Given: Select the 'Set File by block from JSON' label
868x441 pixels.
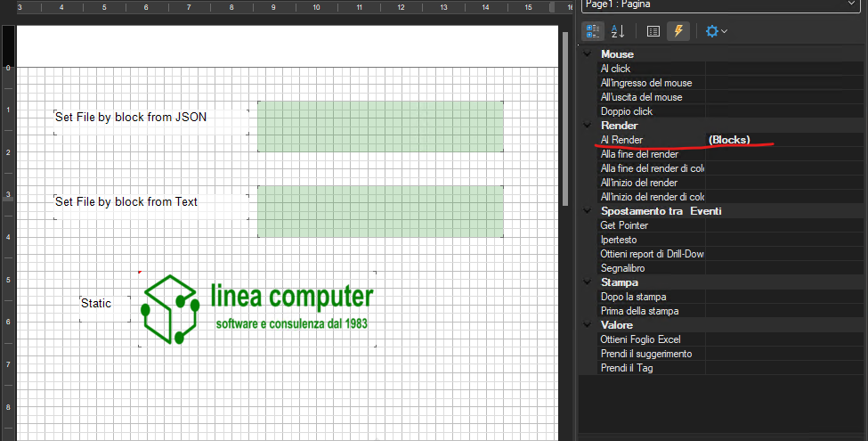Looking at the screenshot, I should click(151, 122).
